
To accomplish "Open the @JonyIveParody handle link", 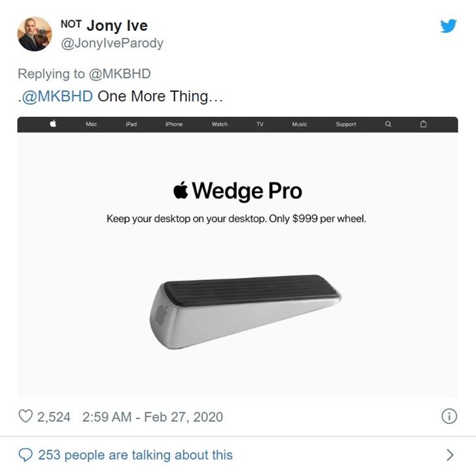I will click(112, 43).
